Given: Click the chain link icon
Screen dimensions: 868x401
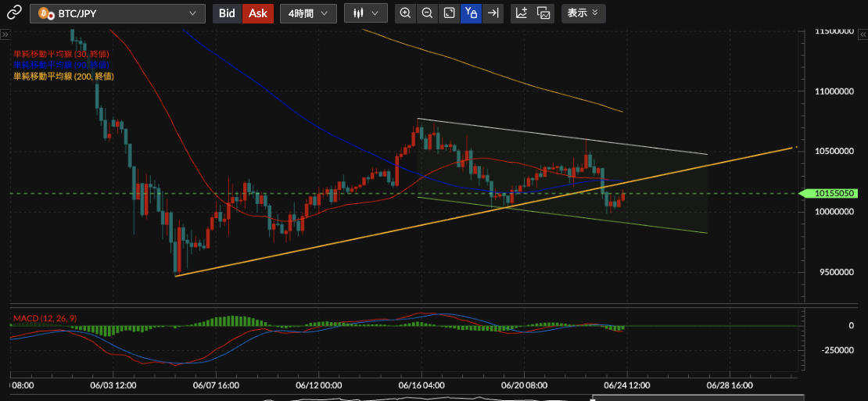Looking at the screenshot, I should pos(15,13).
